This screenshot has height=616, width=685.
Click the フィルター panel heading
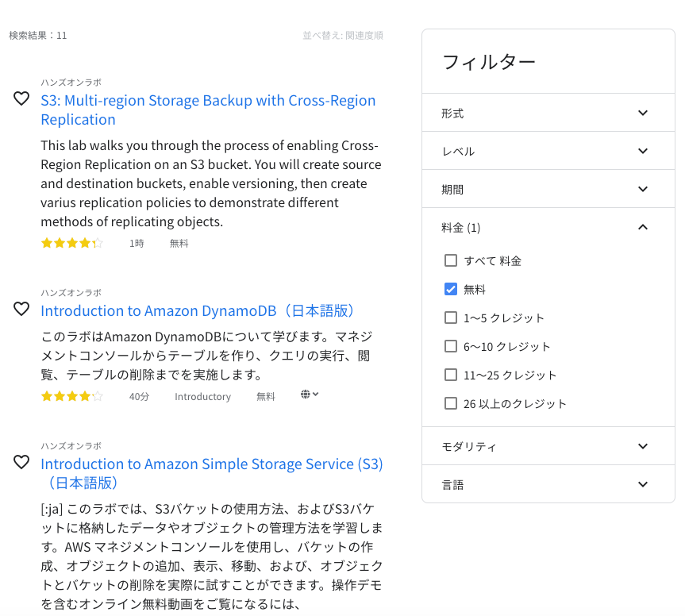tap(489, 62)
